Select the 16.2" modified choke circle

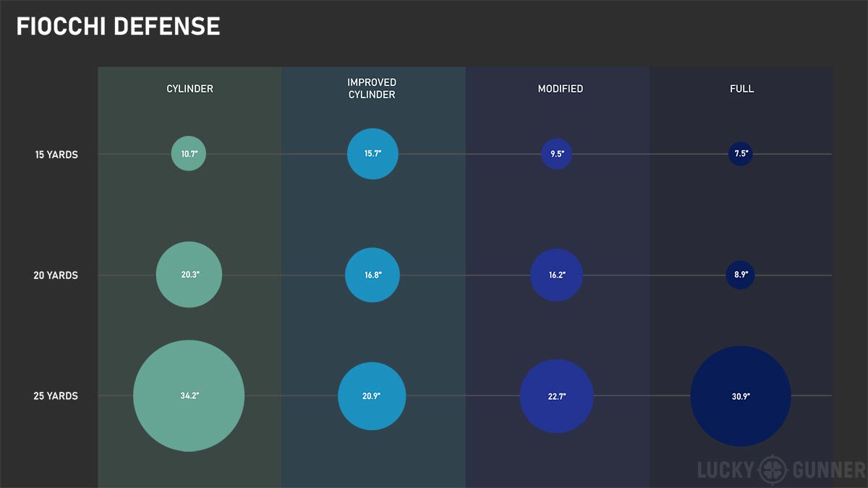click(556, 275)
